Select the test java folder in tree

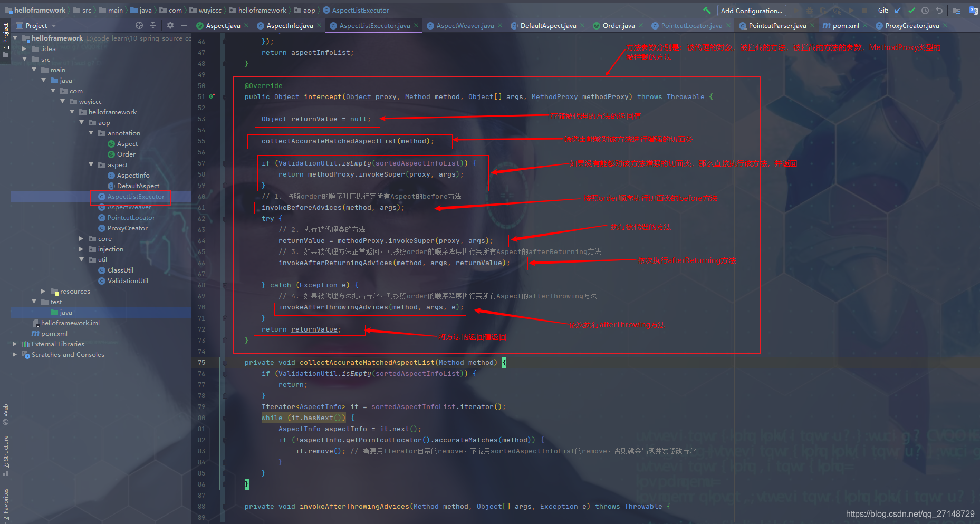pos(61,313)
